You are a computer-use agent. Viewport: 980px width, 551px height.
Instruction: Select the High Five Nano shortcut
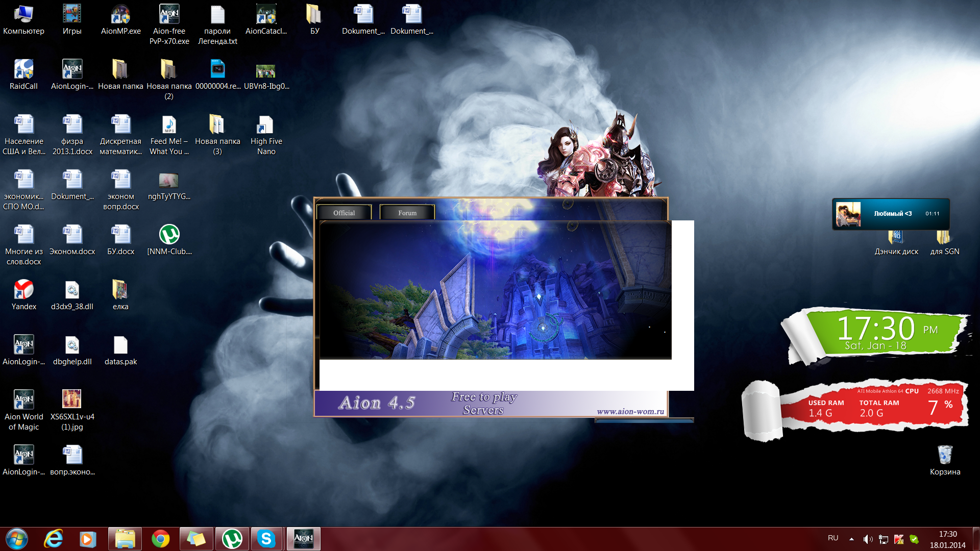pyautogui.click(x=266, y=135)
